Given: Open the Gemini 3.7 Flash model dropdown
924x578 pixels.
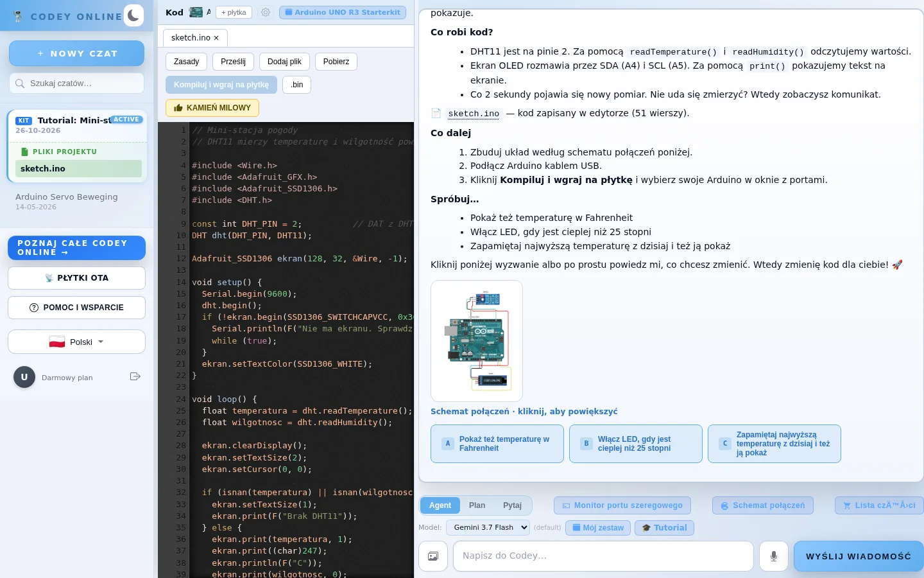Looking at the screenshot, I should (488, 528).
